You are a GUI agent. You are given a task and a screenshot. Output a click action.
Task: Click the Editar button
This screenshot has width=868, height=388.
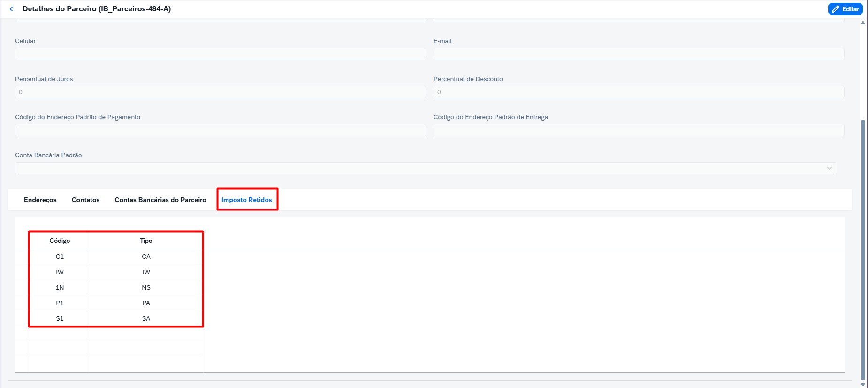(x=845, y=9)
